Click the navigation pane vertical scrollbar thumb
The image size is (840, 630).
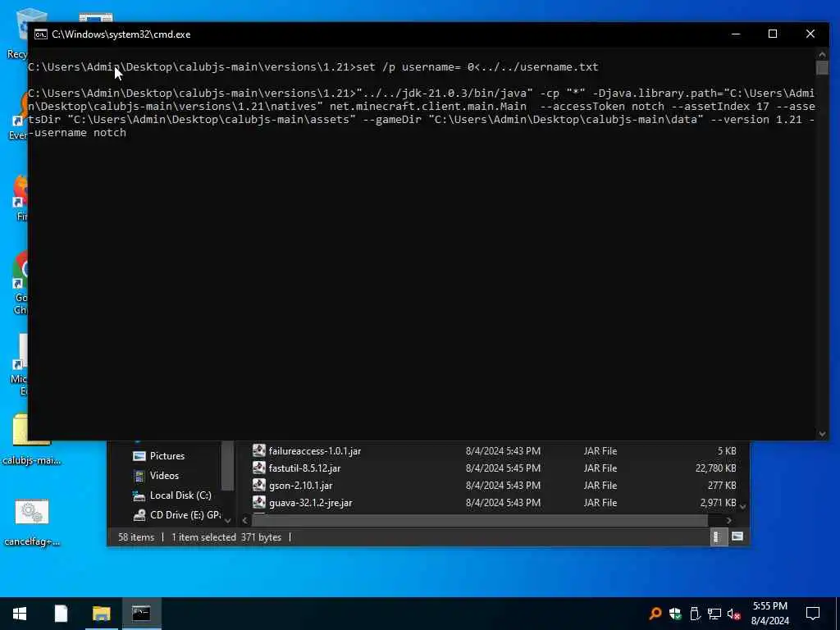(228, 466)
